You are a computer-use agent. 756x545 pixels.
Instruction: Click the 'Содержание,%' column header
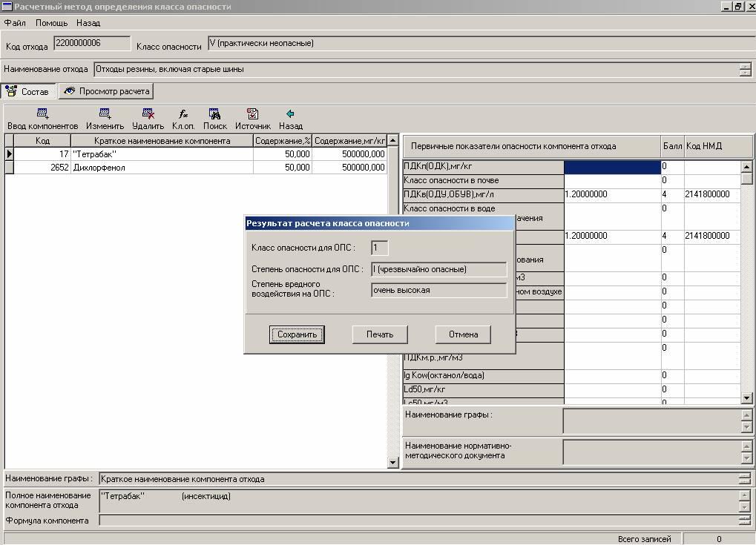click(282, 141)
